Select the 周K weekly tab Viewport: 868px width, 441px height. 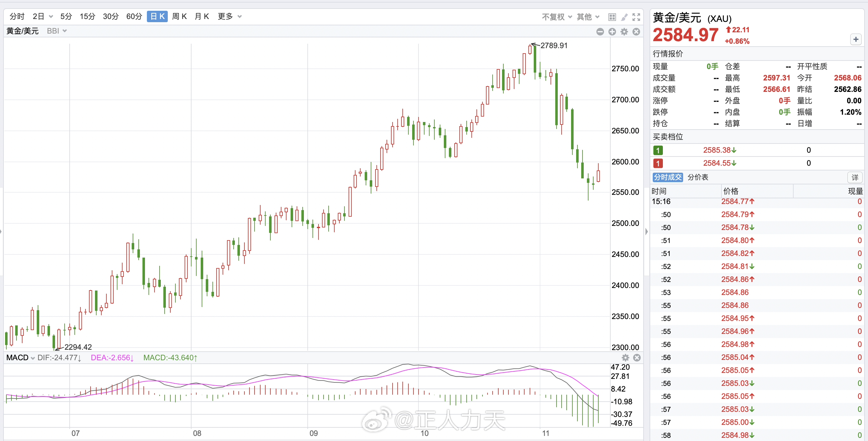tap(179, 16)
